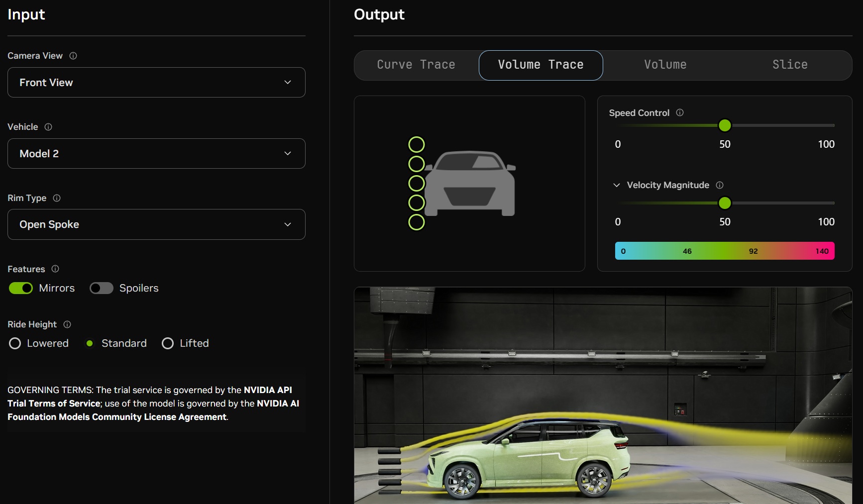863x504 pixels.
Task: Click the Ride Height info icon
Action: point(67,324)
